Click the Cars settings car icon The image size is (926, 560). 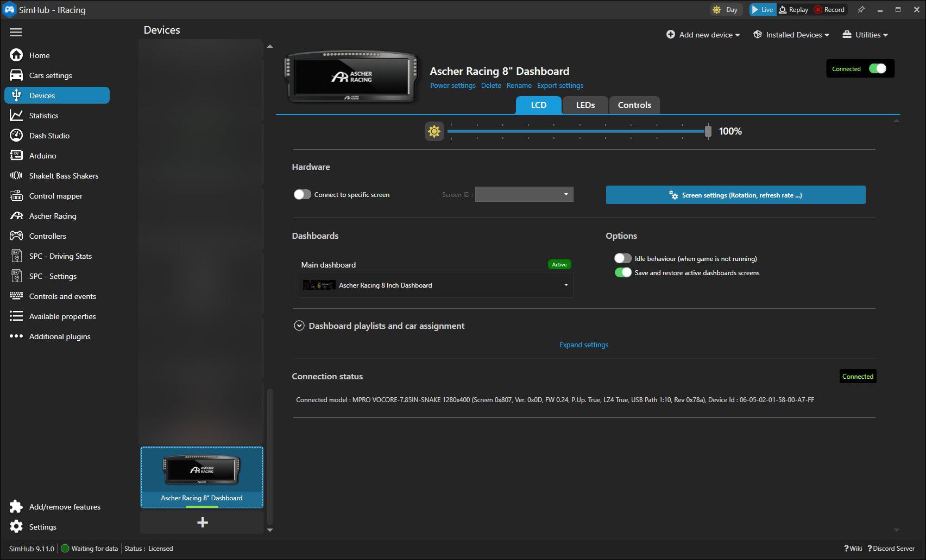point(16,75)
